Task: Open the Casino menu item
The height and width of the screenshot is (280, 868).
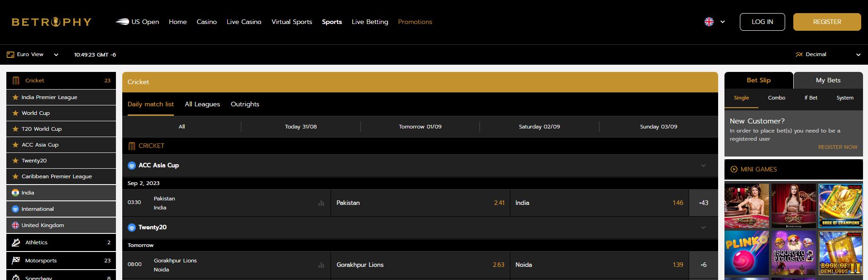Action: [x=206, y=22]
